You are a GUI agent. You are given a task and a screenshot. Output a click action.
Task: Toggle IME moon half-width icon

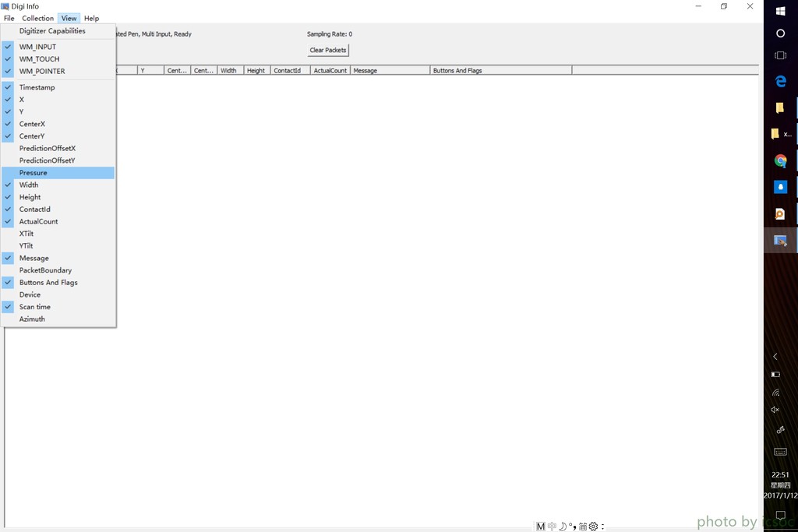point(563,527)
